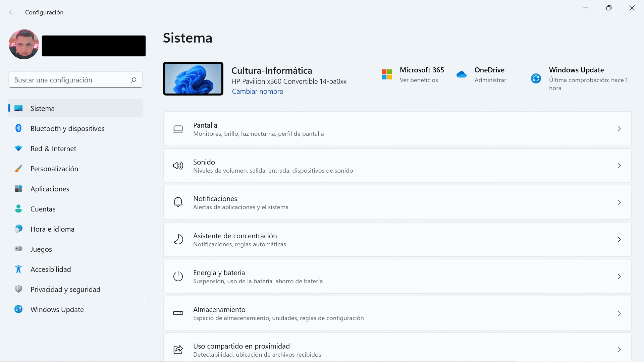
Task: Click the Energía y batería power icon
Action: tap(178, 276)
